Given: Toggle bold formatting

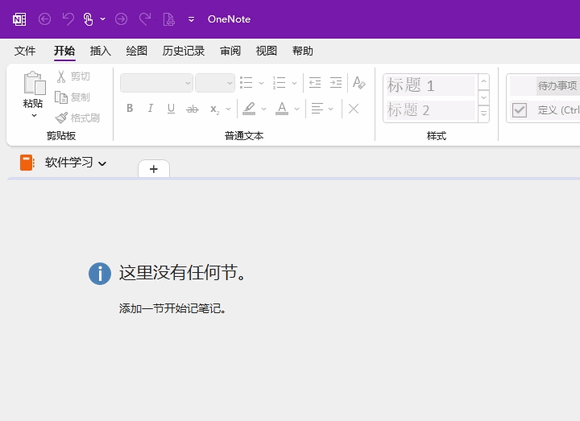Looking at the screenshot, I should point(129,108).
